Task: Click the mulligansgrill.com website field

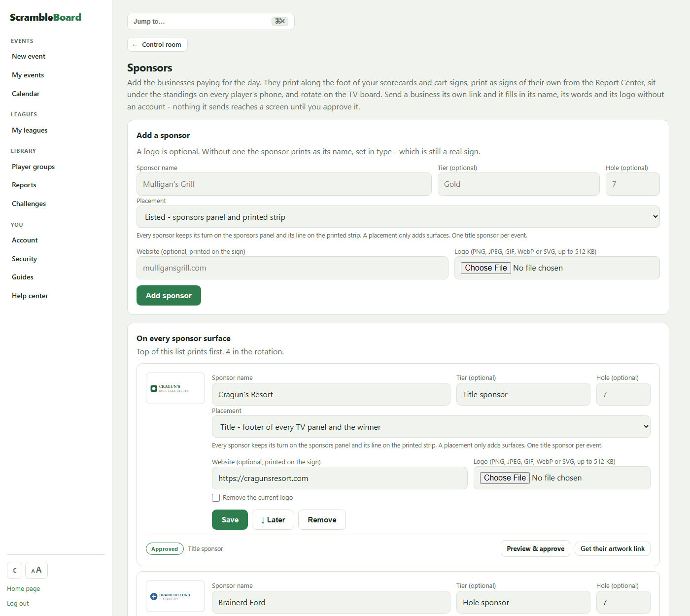Action: tap(292, 268)
